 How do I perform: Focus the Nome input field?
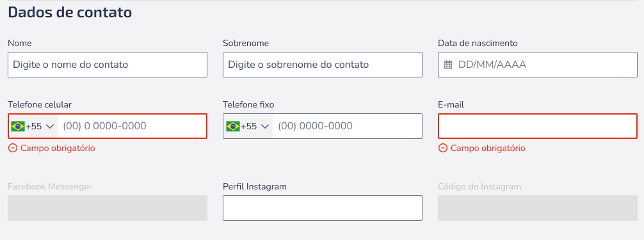[x=107, y=65]
